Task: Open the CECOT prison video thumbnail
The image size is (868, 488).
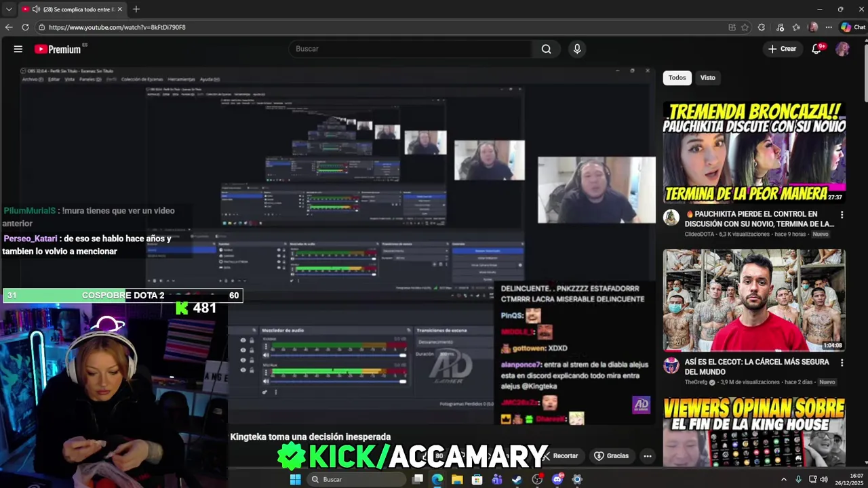Action: pyautogui.click(x=754, y=300)
